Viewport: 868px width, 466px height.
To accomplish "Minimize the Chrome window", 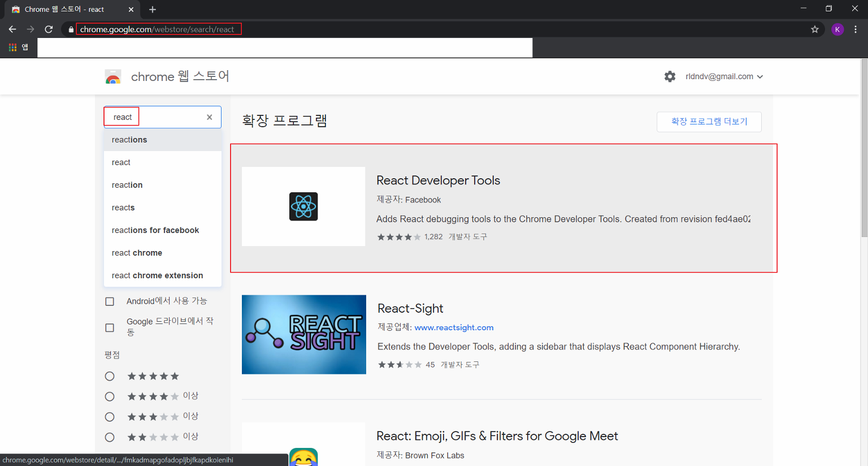I will pyautogui.click(x=803, y=8).
